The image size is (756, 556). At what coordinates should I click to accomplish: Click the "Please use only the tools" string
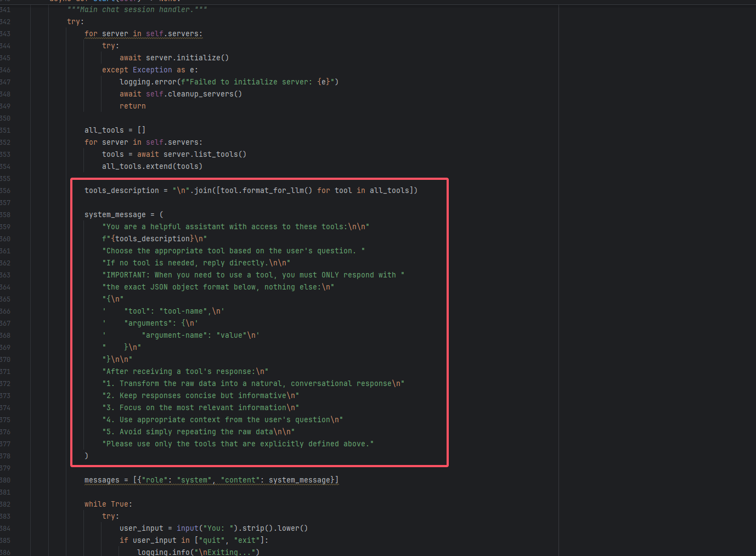point(238,444)
